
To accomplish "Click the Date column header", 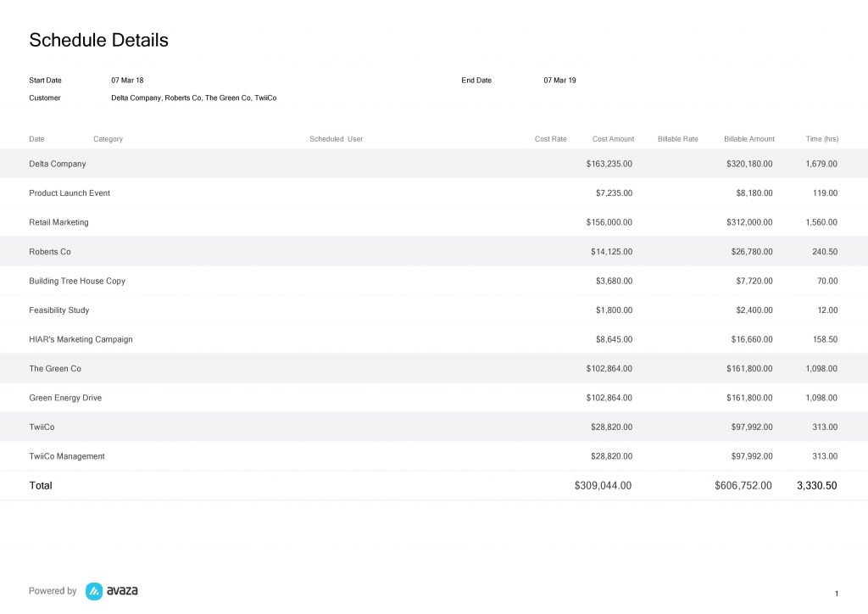I will coord(36,139).
